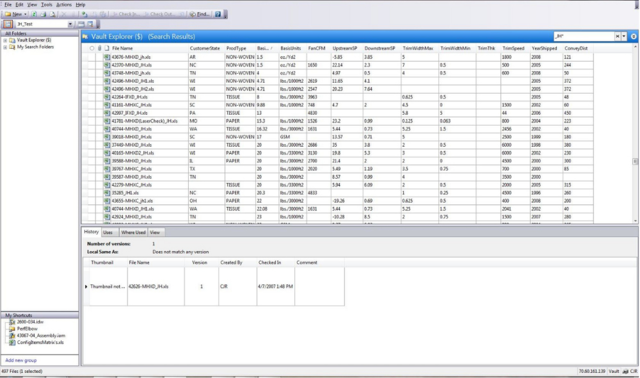Click the icon right of JH_Test dropdown
This screenshot has height=378, width=640.
[x=81, y=24]
